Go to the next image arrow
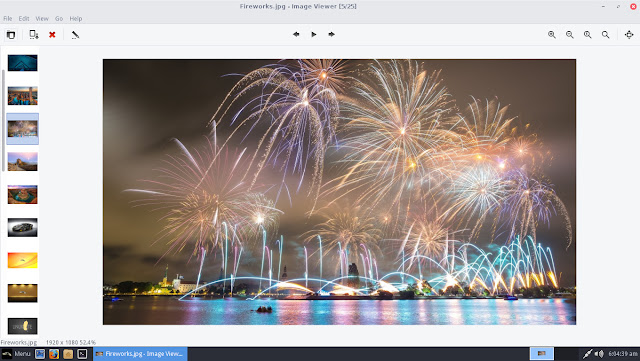 pyautogui.click(x=331, y=34)
